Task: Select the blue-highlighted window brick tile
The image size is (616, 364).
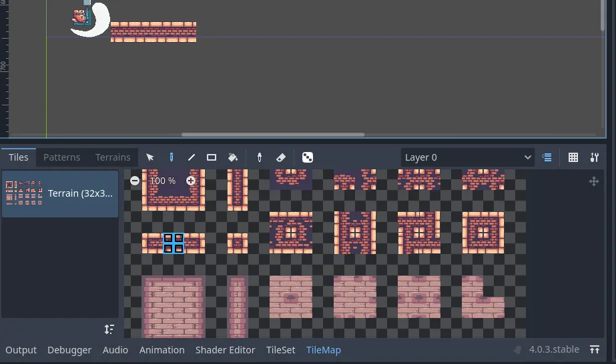Action: 174,243
